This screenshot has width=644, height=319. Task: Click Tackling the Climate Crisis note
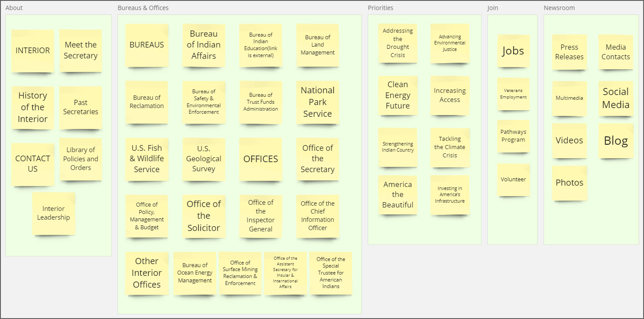point(450,147)
